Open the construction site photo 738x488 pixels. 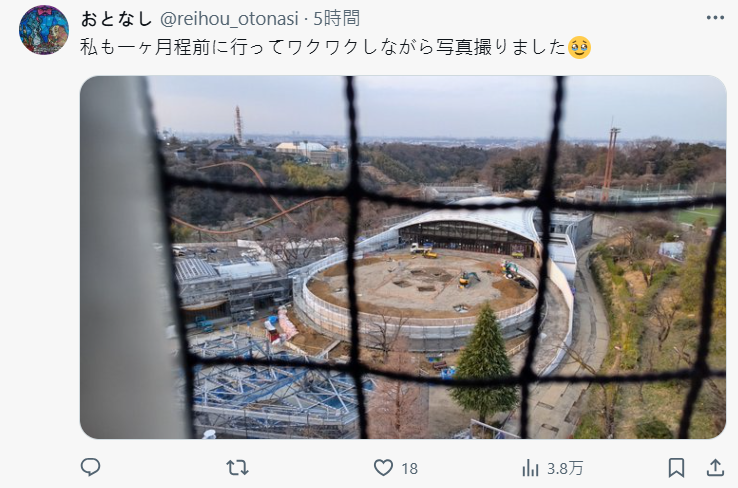(403, 257)
